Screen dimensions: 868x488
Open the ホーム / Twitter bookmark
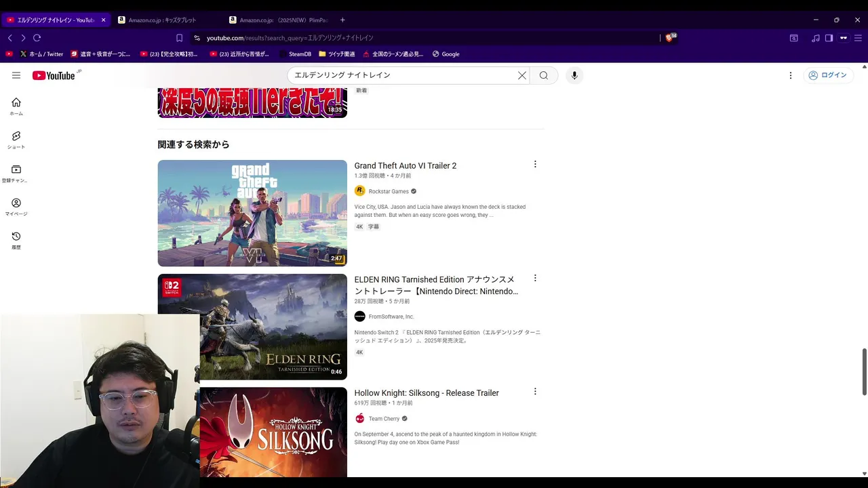(x=41, y=54)
